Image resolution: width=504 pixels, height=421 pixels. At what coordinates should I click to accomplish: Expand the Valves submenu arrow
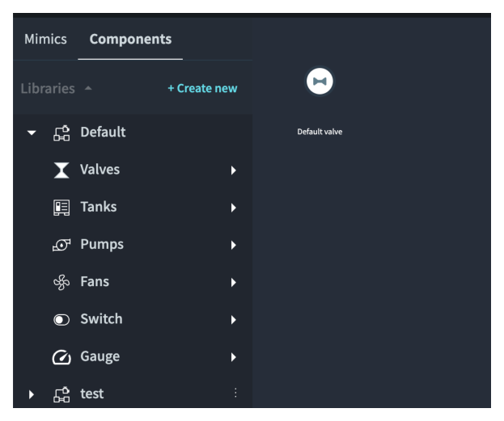(x=233, y=171)
